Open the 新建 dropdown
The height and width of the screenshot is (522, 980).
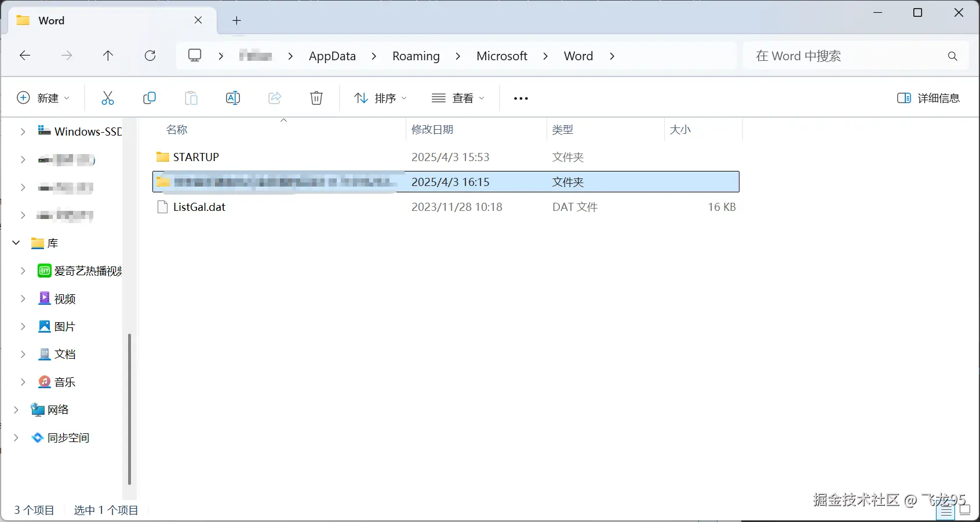click(43, 98)
